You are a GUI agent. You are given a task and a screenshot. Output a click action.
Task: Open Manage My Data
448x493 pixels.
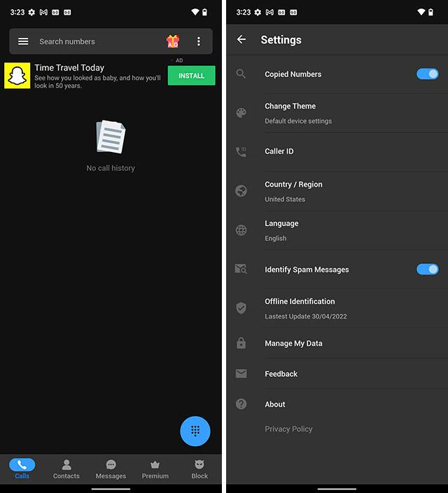[337, 343]
